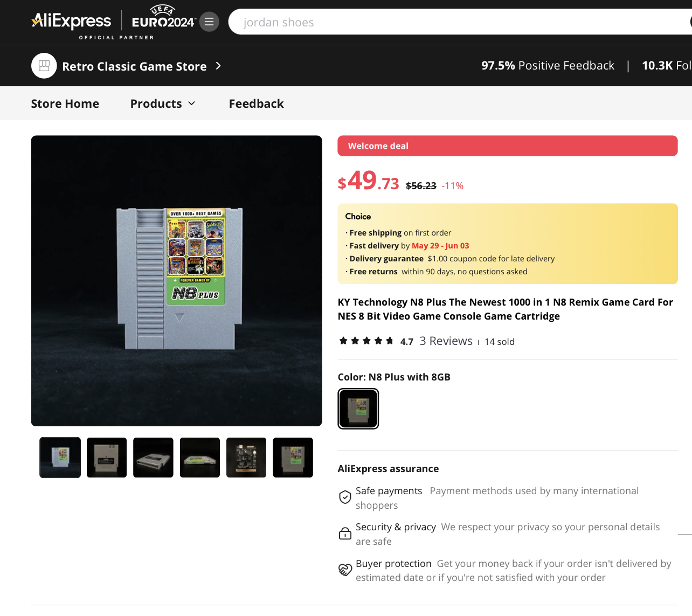
Task: Click the chevron next to store name
Action: 218,66
